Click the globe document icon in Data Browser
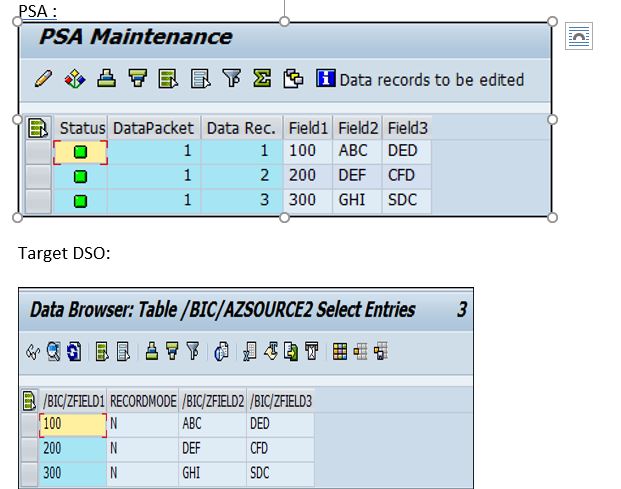This screenshot has height=489, width=621. tap(221, 351)
